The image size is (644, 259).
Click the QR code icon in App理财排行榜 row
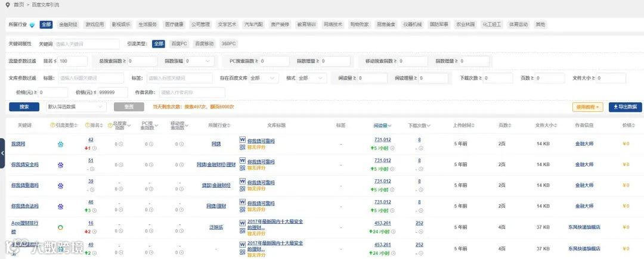click(x=242, y=231)
